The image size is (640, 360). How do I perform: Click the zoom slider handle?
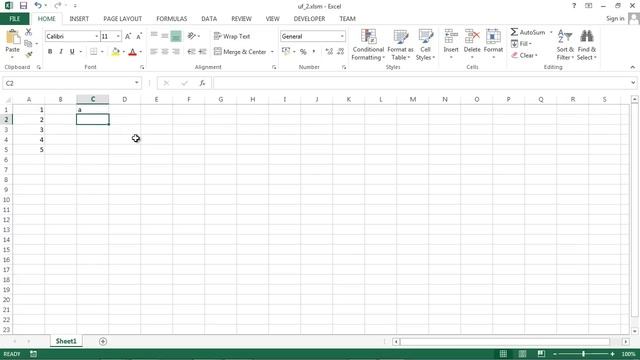(x=583, y=354)
